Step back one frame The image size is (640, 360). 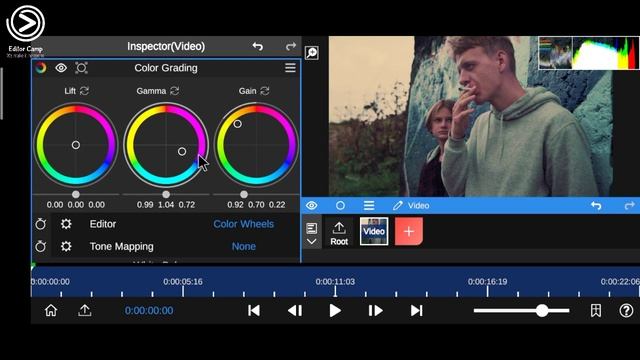pos(295,311)
